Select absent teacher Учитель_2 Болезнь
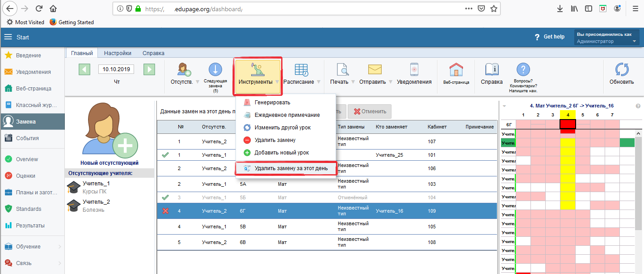 (x=109, y=205)
